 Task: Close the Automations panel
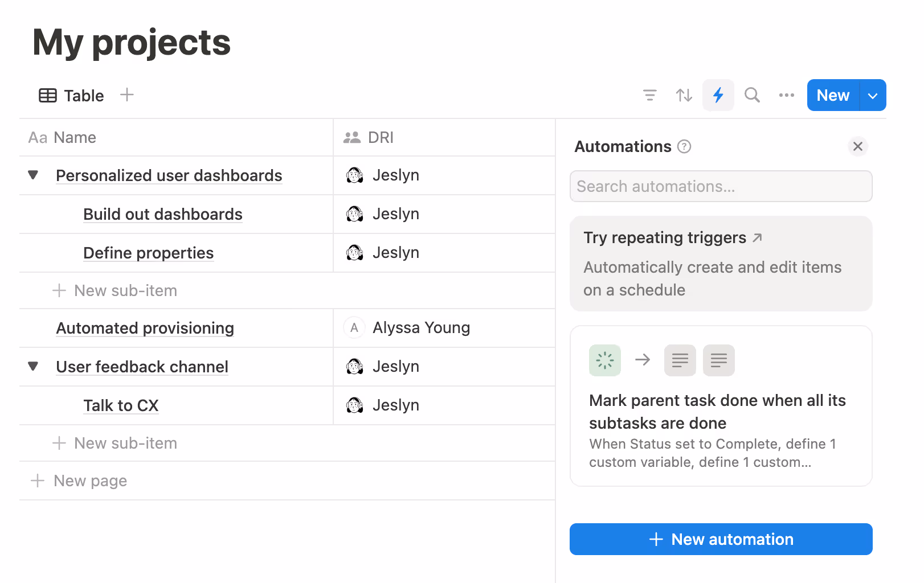857,147
